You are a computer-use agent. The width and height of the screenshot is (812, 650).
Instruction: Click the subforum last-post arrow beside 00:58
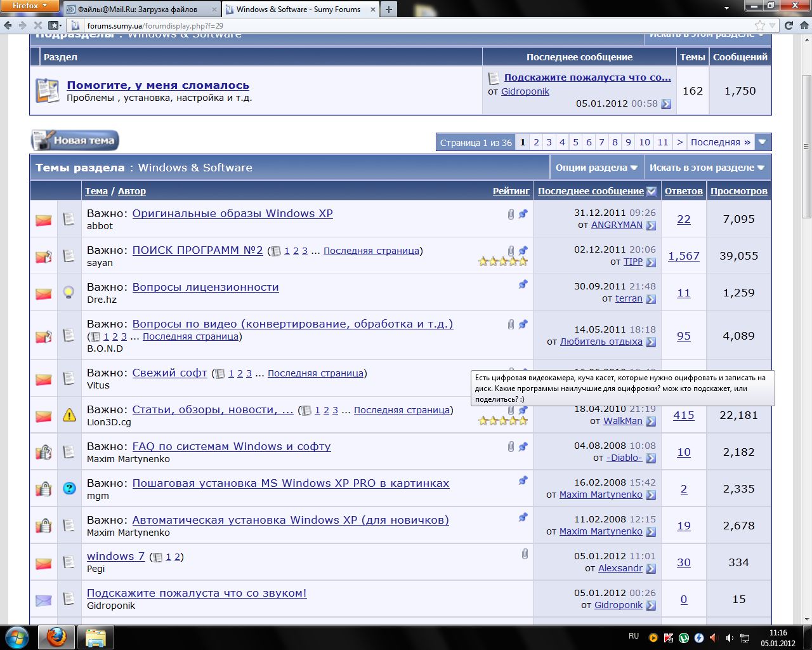click(x=666, y=104)
